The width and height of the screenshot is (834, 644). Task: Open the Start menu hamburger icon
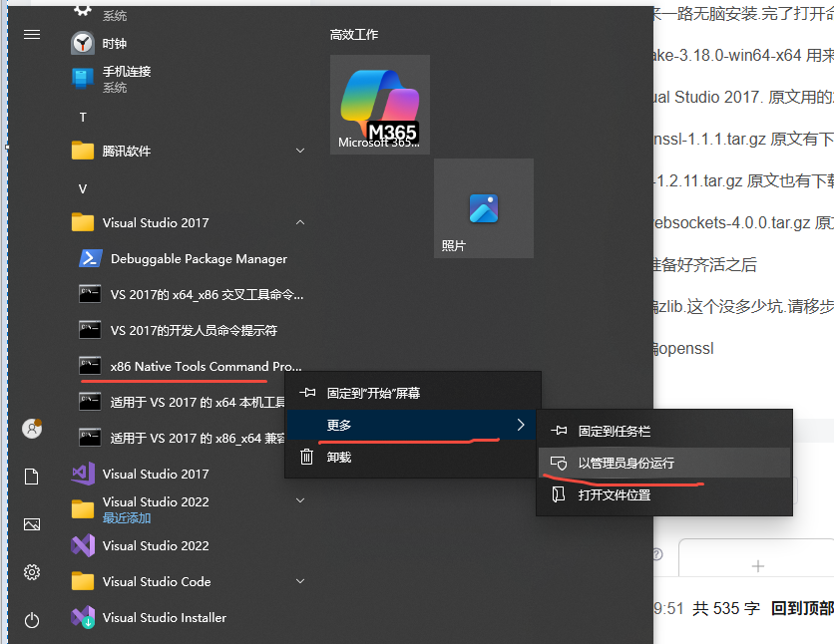[32, 35]
